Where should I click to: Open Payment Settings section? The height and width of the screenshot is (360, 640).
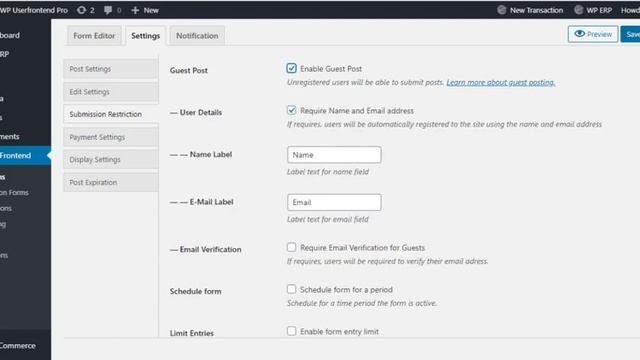click(x=111, y=137)
